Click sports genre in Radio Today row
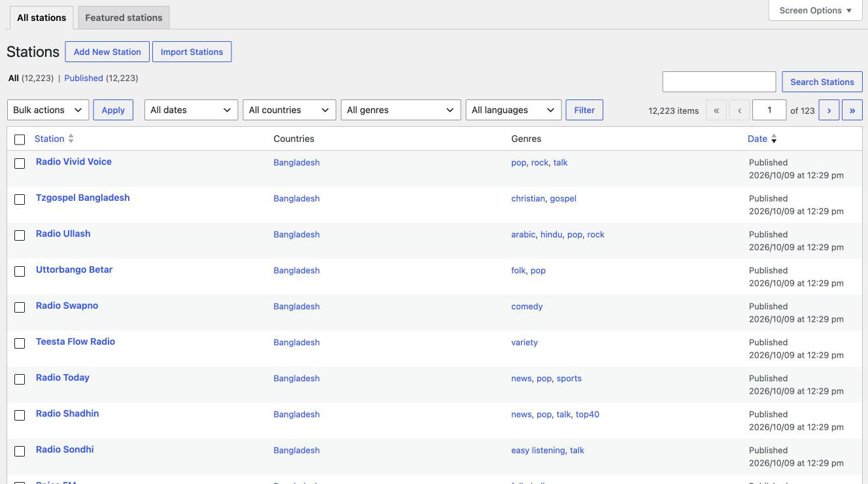This screenshot has height=484, width=868. [569, 378]
